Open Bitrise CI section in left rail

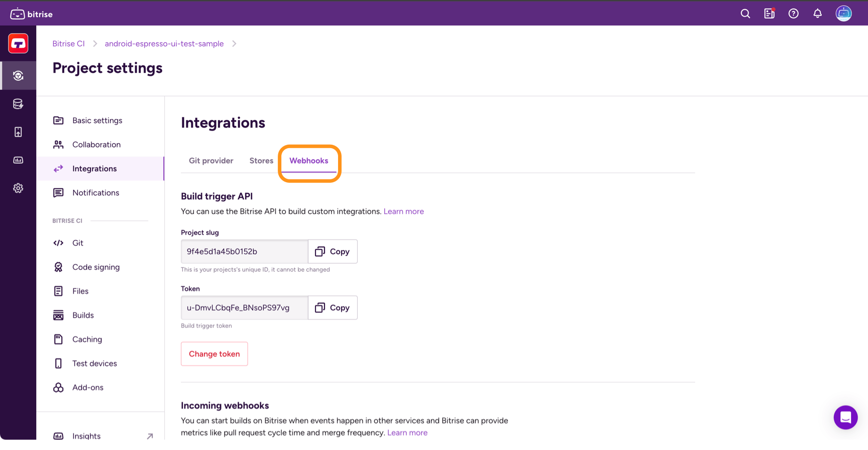[x=18, y=76]
